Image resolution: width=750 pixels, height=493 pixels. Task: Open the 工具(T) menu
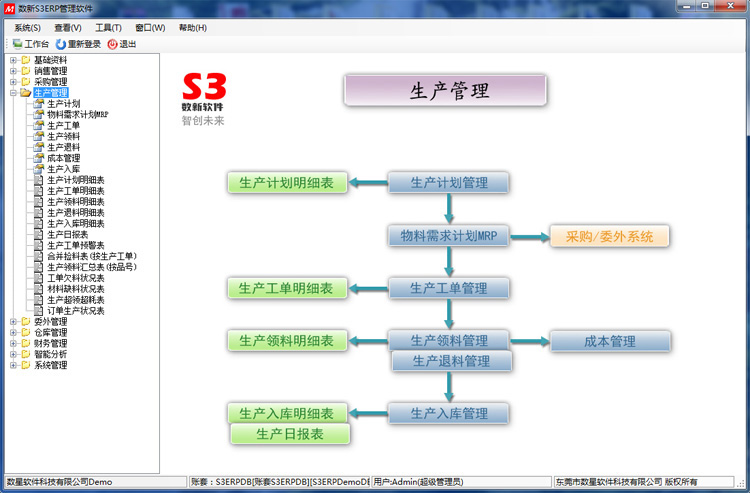pyautogui.click(x=108, y=28)
